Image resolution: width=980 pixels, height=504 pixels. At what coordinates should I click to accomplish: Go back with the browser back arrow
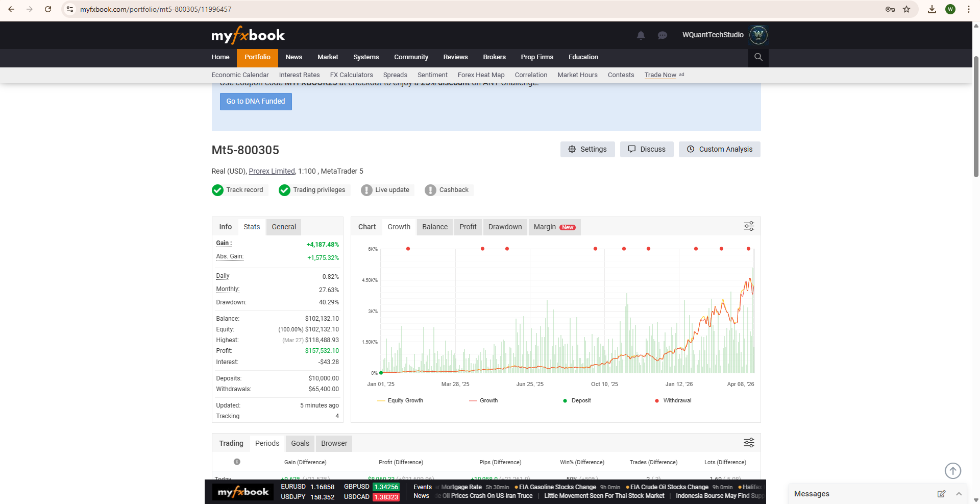[x=11, y=9]
